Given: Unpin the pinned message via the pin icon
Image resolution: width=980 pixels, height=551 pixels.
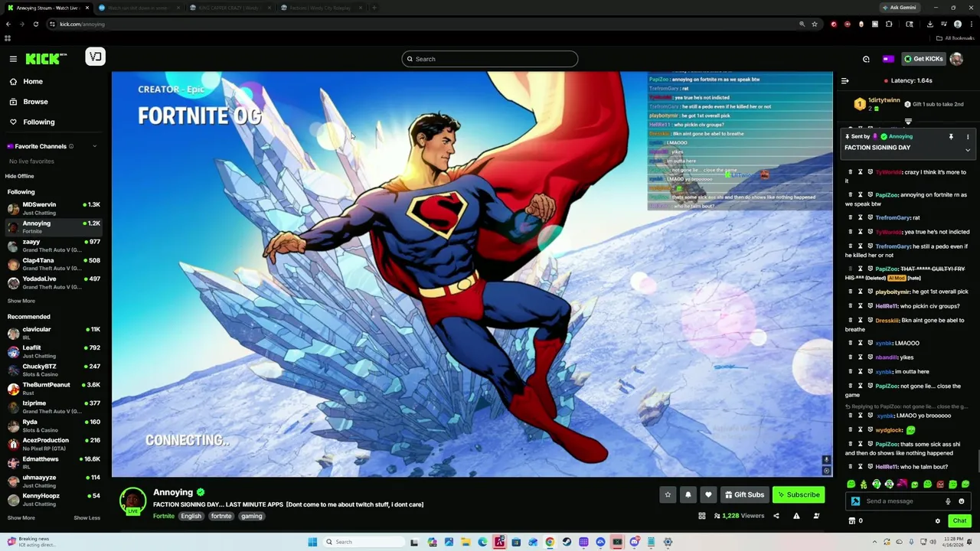Looking at the screenshot, I should [951, 137].
